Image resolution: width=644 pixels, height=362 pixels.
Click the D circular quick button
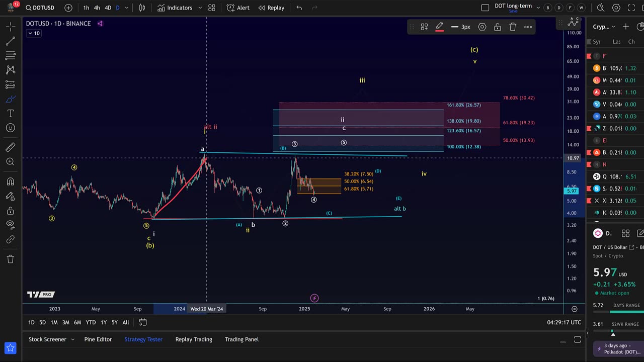click(559, 8)
